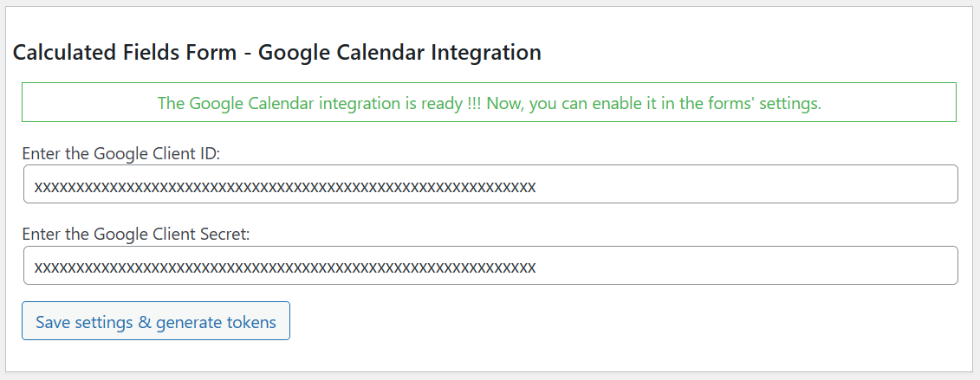Click the label above the Client ID field
Screen dimensions: 980x380
point(122,153)
